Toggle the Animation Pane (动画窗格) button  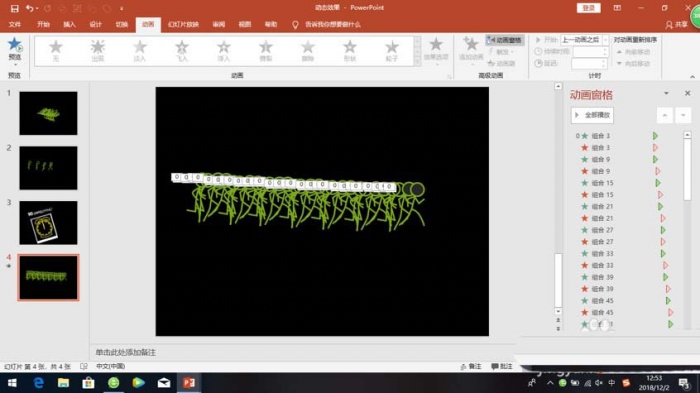(504, 40)
